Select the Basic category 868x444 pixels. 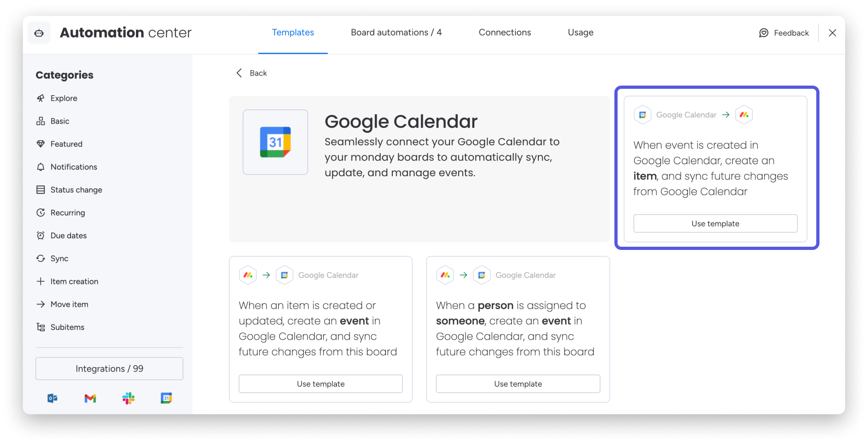(53, 121)
